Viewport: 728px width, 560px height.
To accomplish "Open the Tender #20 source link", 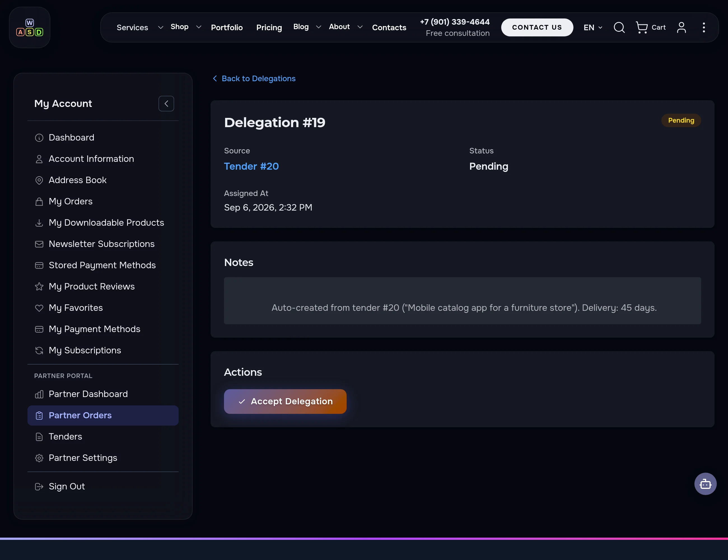I will pyautogui.click(x=251, y=166).
